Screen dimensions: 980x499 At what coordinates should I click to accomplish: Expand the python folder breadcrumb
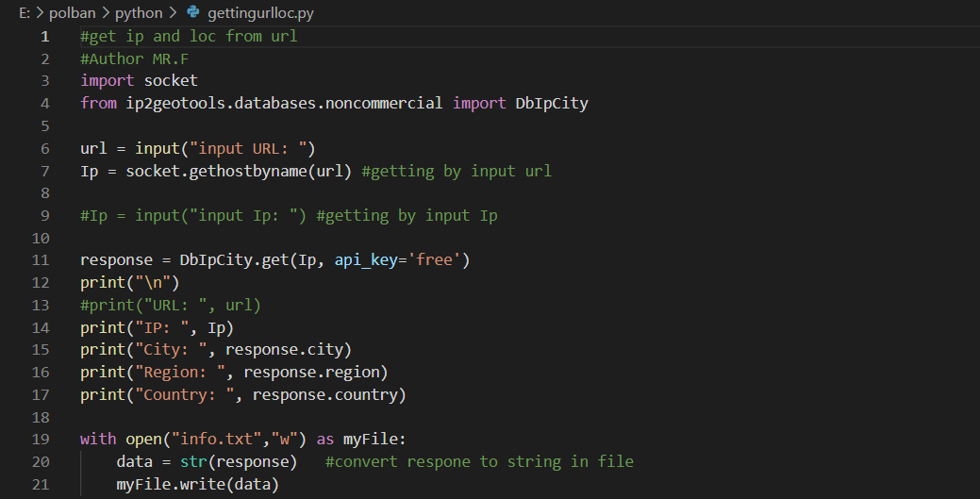(x=140, y=12)
